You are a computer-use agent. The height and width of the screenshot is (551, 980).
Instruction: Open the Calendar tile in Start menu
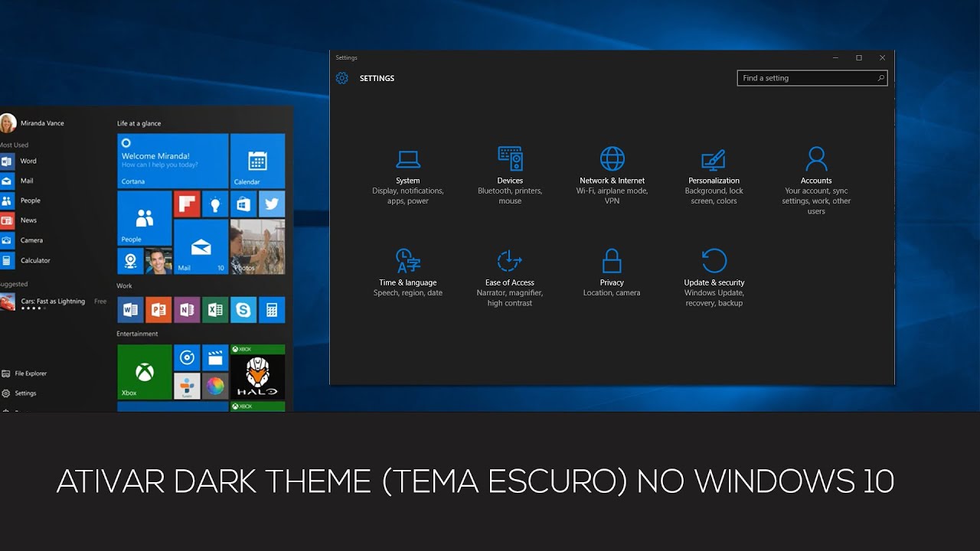click(x=257, y=161)
